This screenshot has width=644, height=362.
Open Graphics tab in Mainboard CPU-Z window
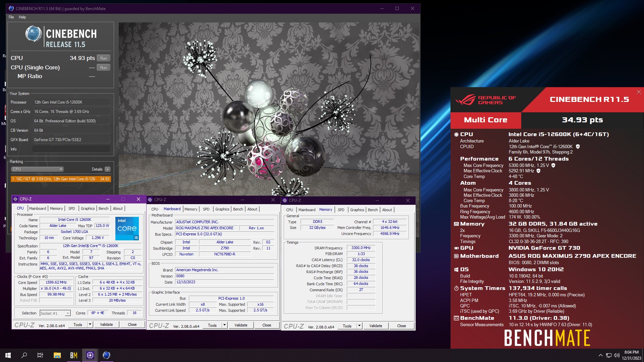[222, 209]
